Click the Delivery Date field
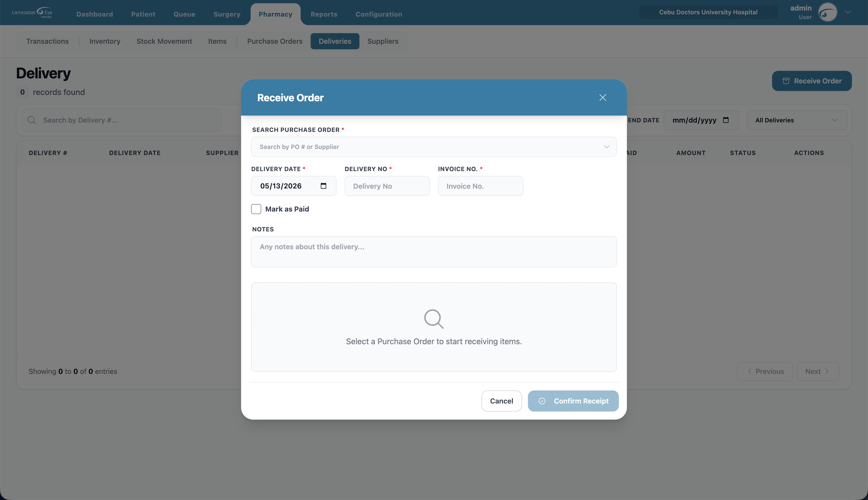This screenshot has width=868, height=500. [293, 186]
